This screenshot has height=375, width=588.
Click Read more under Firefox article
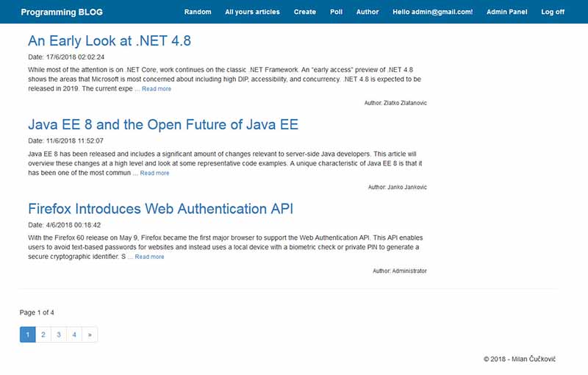pyautogui.click(x=149, y=257)
